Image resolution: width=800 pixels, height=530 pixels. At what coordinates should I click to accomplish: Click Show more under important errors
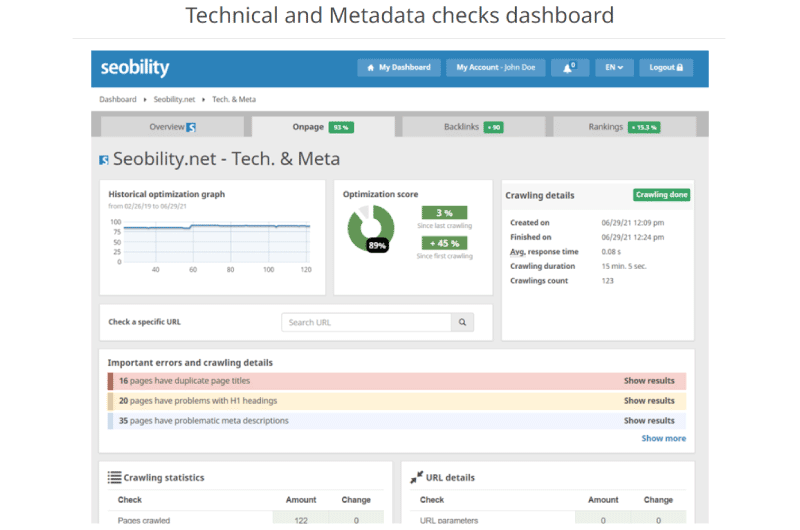663,438
